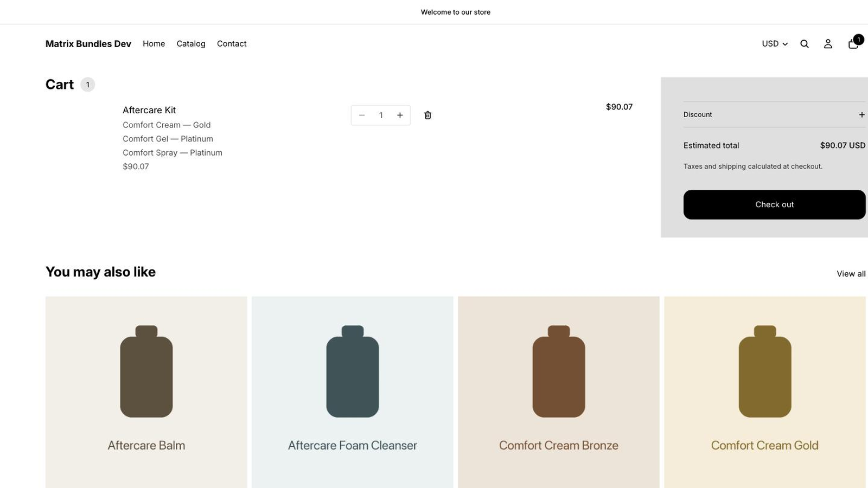Viewport: 868px width, 488px height.
Task: Click the Check out button
Action: click(x=774, y=204)
